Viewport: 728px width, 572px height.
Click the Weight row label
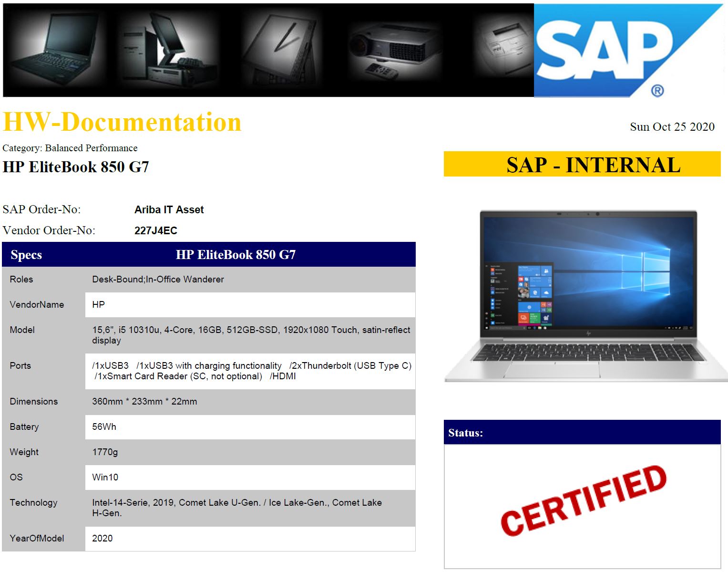point(24,452)
